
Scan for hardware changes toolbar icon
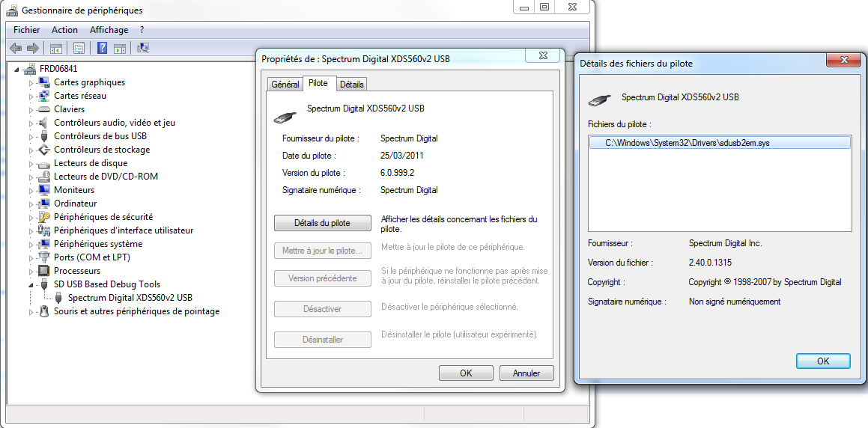(143, 48)
